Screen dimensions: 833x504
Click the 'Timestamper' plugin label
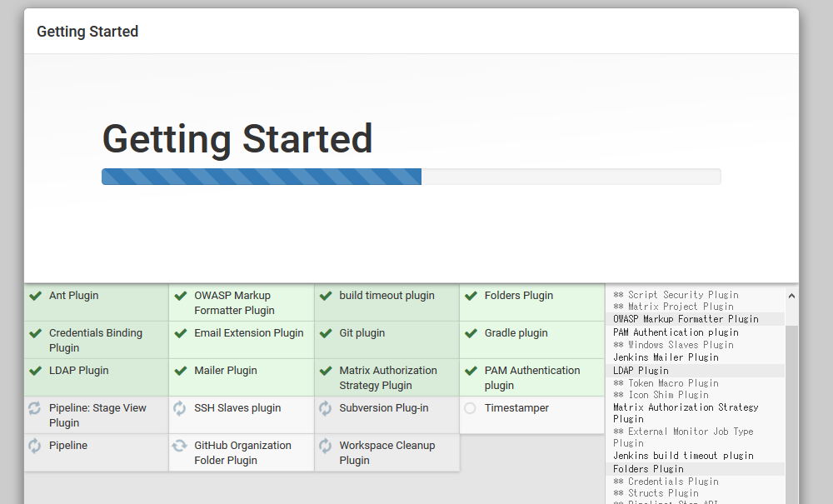pos(516,408)
